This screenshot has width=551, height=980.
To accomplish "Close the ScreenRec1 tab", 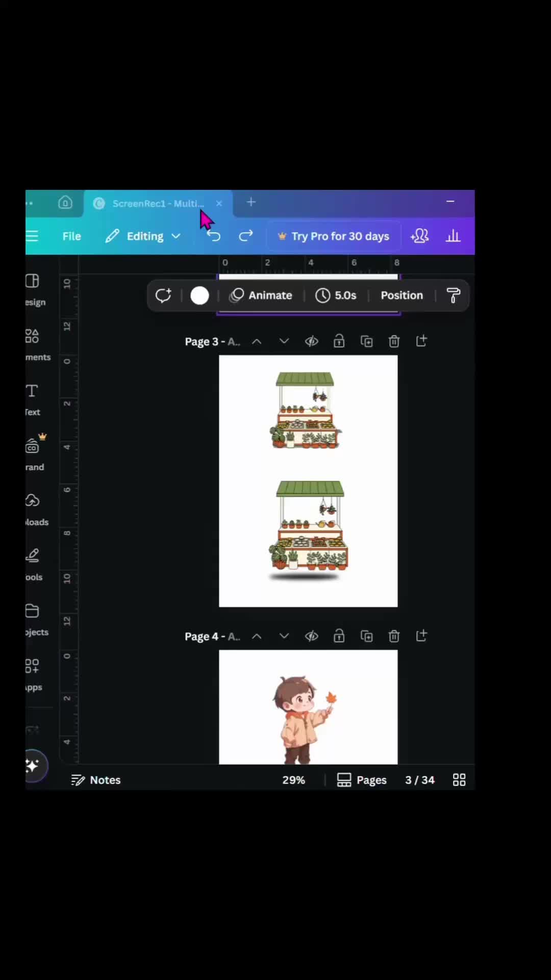I will (x=219, y=203).
